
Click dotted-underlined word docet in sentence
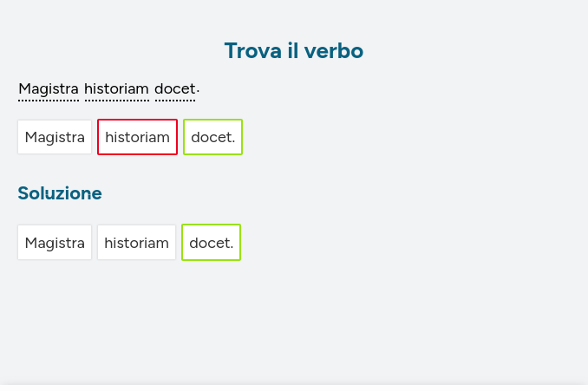coord(174,88)
